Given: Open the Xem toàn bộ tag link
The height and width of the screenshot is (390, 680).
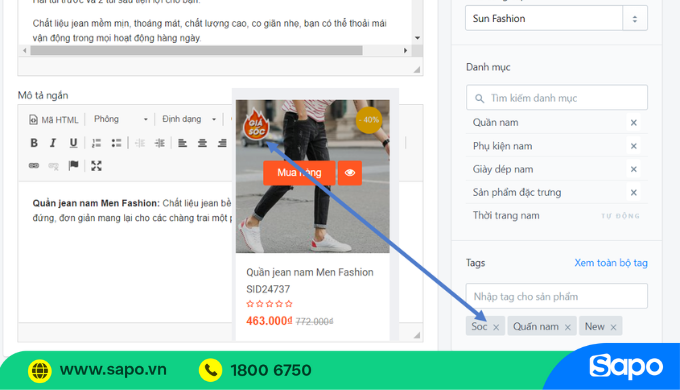Looking at the screenshot, I should click(x=611, y=263).
